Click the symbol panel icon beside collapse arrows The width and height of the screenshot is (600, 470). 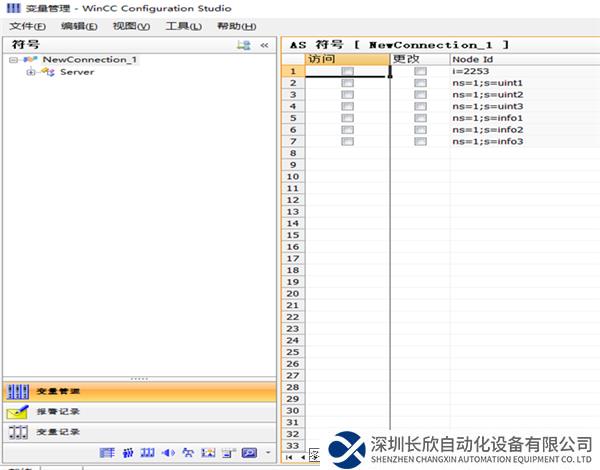pos(243,45)
